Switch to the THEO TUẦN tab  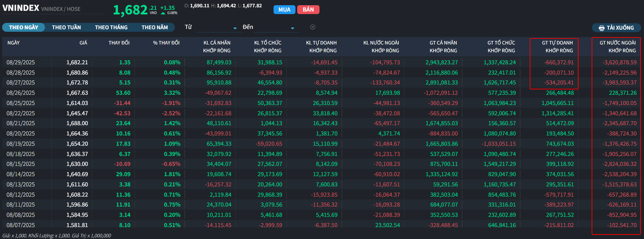66,27
